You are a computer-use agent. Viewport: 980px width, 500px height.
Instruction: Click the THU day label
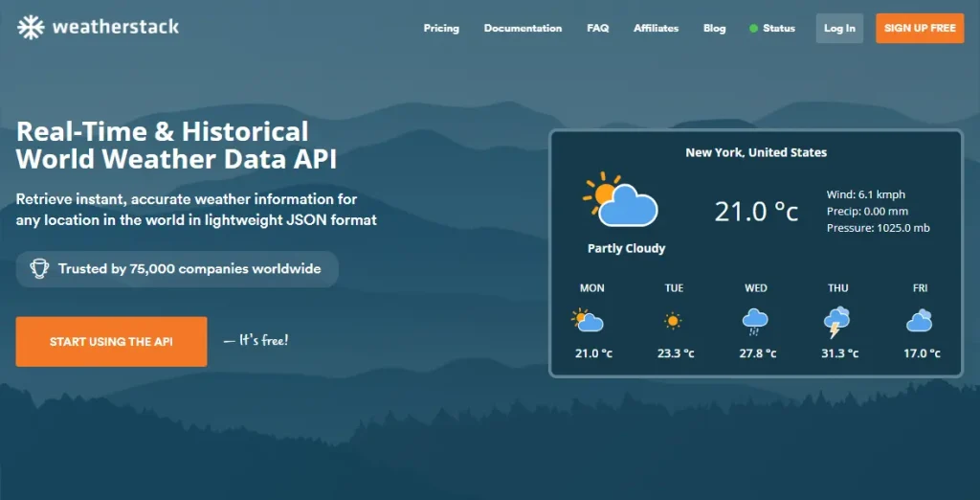(838, 288)
